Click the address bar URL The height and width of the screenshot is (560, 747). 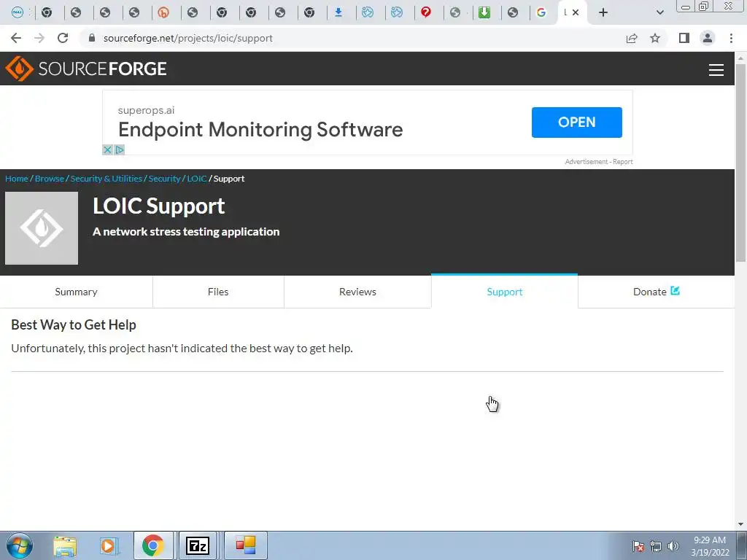187,38
